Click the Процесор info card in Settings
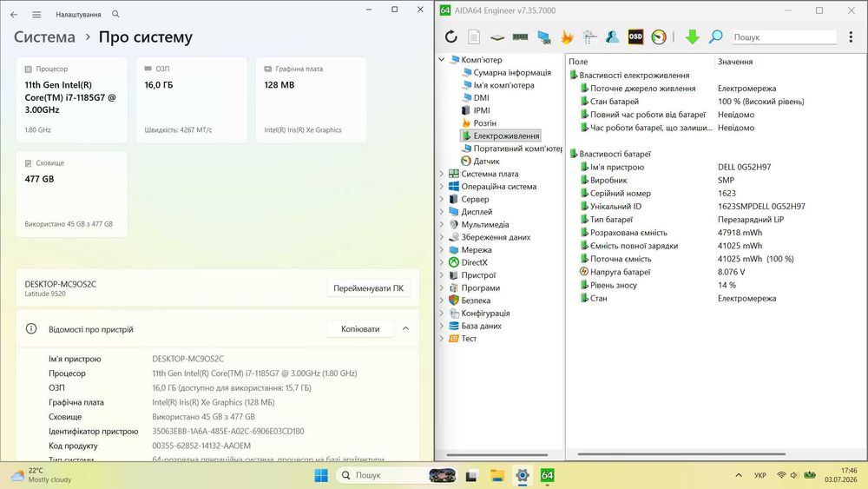This screenshot has height=489, width=868. point(72,100)
